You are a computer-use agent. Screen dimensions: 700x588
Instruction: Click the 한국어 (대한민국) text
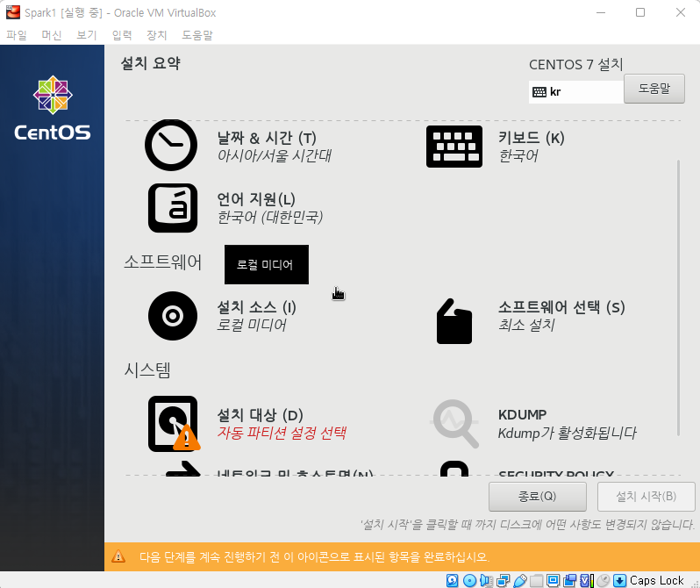pyautogui.click(x=269, y=217)
